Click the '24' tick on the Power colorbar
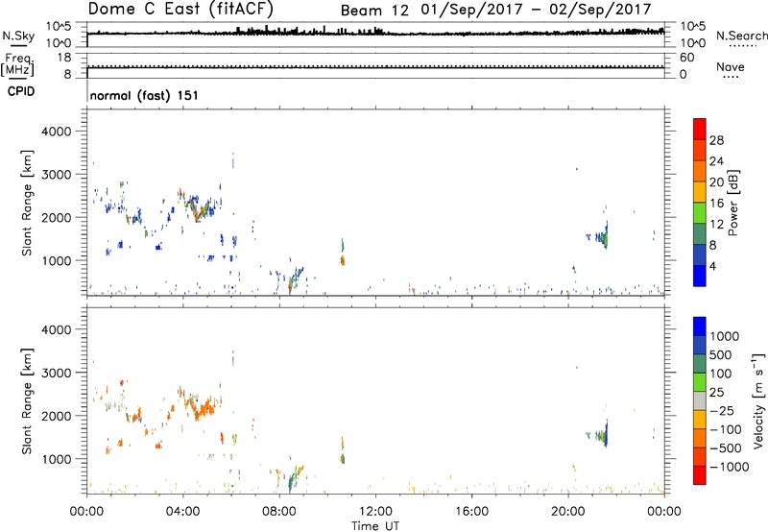 (716, 161)
